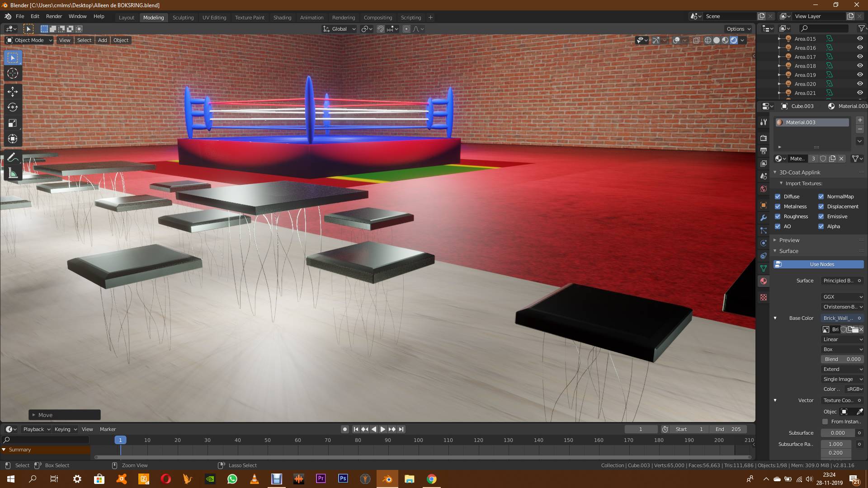The height and width of the screenshot is (488, 868).
Task: Open the Render properties tab
Action: (764, 138)
